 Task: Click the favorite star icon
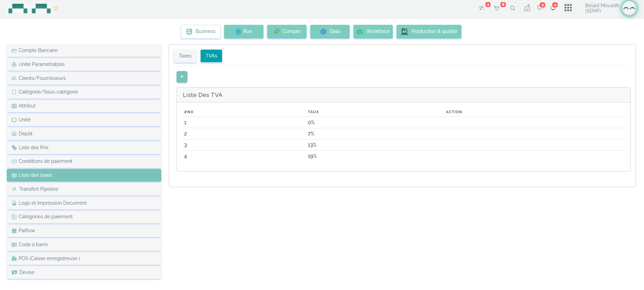coord(56,8)
